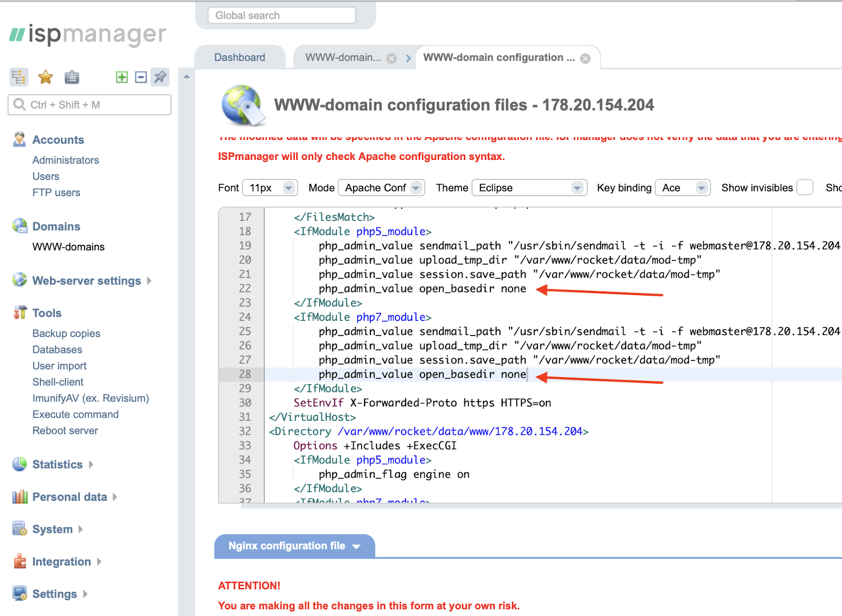Viewport: 842px width, 616px height.
Task: Open the Users link
Action: 46,176
